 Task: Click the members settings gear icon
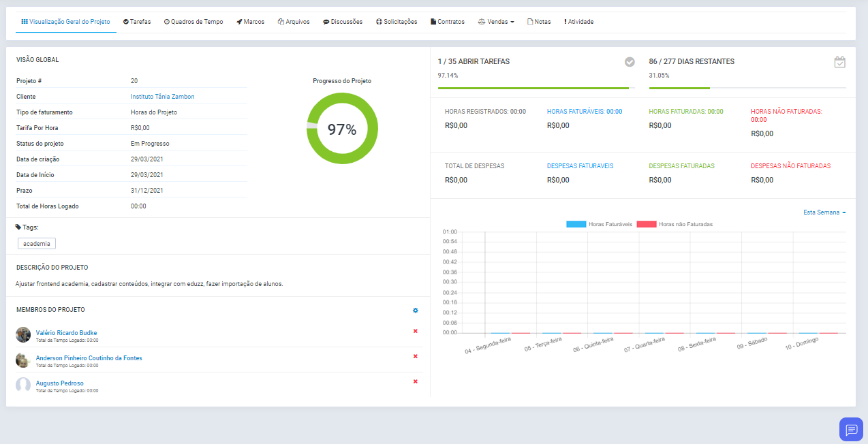(x=416, y=311)
